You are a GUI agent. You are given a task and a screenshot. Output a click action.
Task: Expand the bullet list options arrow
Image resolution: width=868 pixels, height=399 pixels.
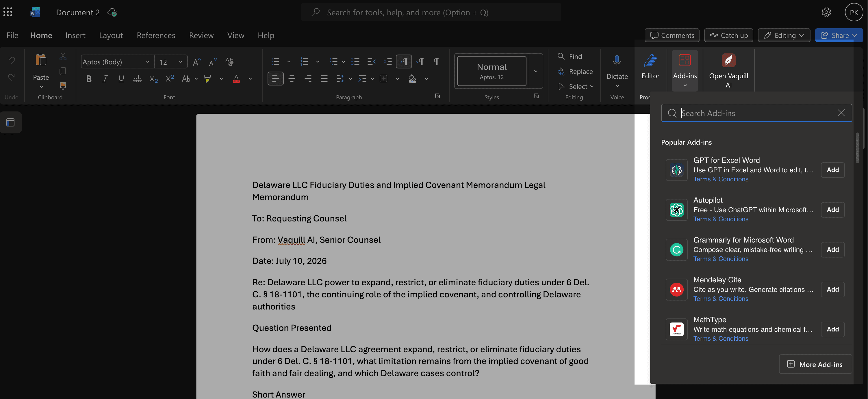point(289,61)
